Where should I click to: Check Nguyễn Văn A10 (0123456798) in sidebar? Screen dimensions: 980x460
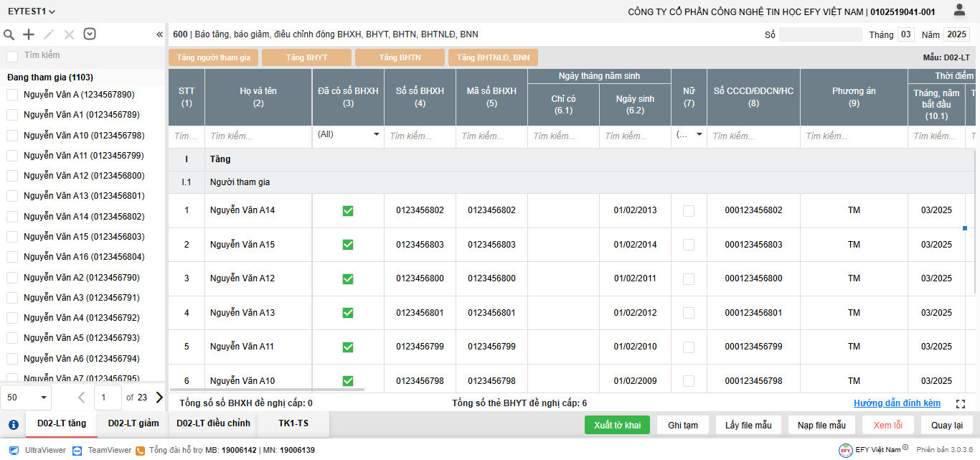12,135
